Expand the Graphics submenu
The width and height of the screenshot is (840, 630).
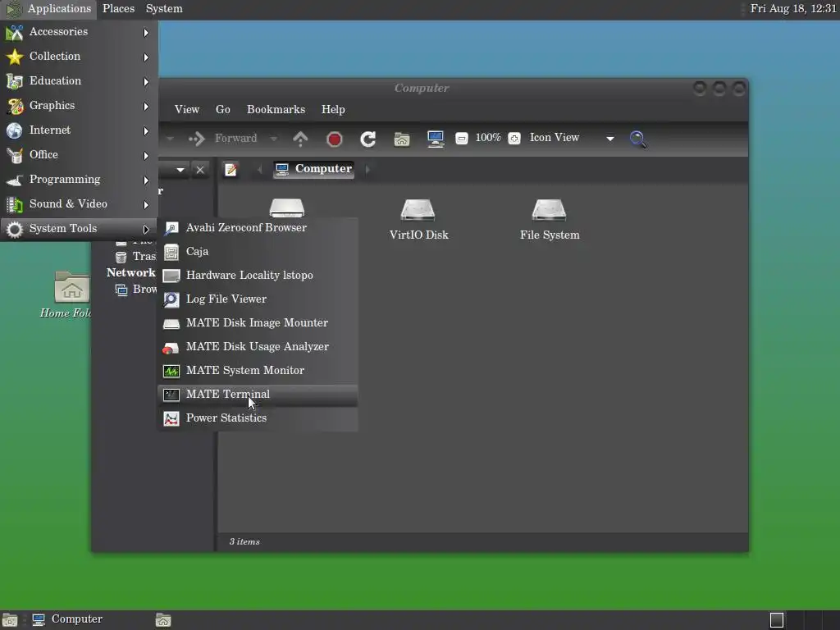pyautogui.click(x=79, y=106)
